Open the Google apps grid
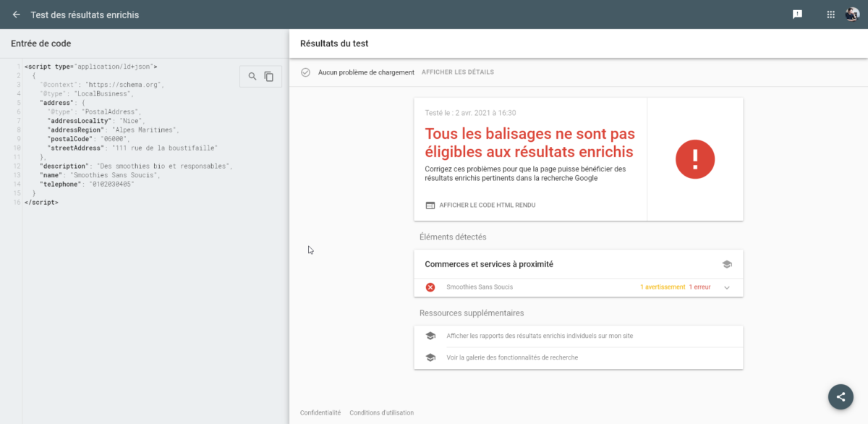Image resolution: width=868 pixels, height=424 pixels. click(830, 14)
